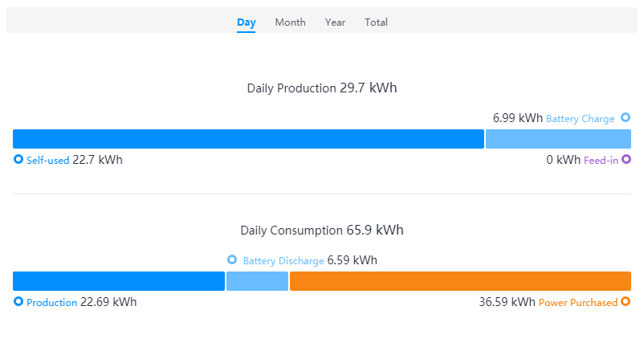Click the Daily Production 29.7 kWh heading
This screenshot has height=343, width=644.
[x=322, y=88]
